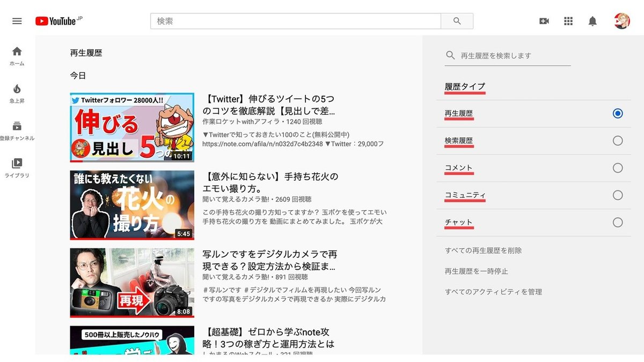Open channel 聞いて覚えるカメラ塾! under the 写ルンです video

pos(235,277)
